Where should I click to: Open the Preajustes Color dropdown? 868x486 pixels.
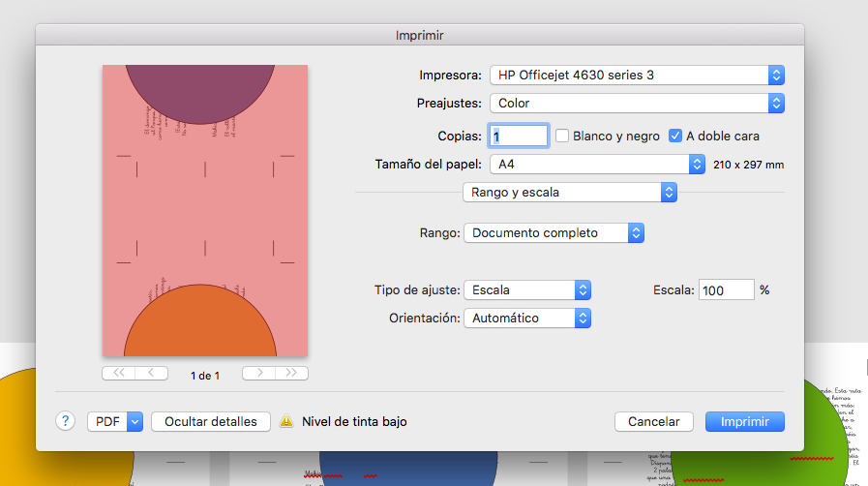[x=637, y=103]
